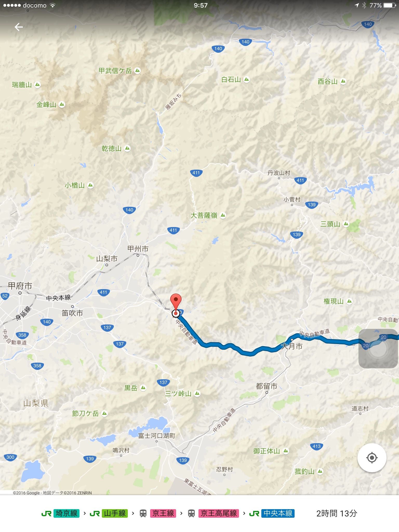This screenshot has width=399, height=532.
Task: Tap the 大月市 city label
Action: click(292, 346)
